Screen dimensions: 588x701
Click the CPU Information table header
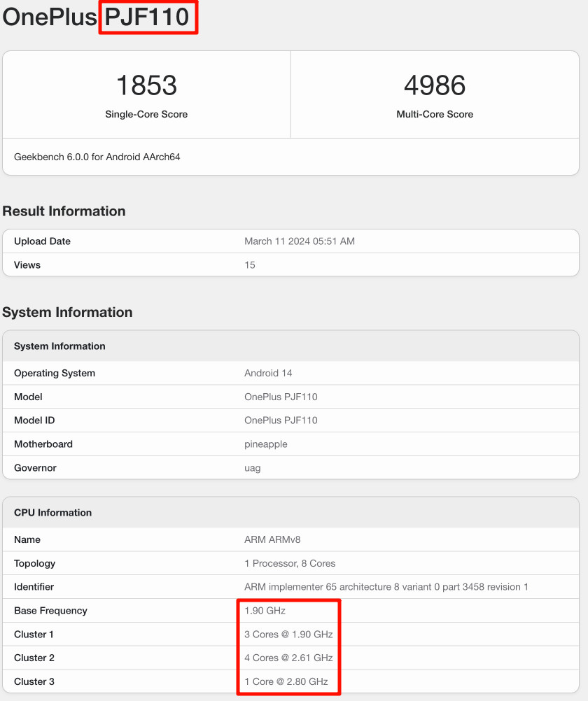(x=53, y=513)
